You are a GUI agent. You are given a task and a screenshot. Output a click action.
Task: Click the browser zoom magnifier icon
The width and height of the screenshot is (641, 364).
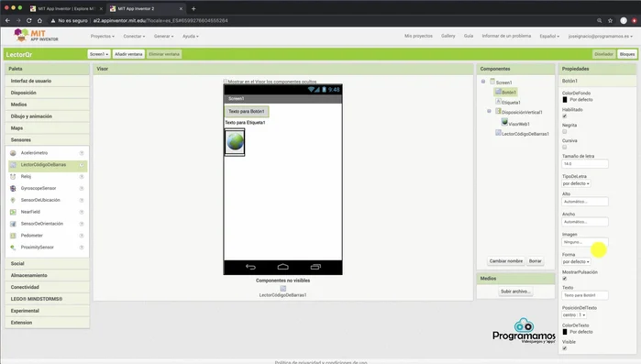tap(600, 20)
